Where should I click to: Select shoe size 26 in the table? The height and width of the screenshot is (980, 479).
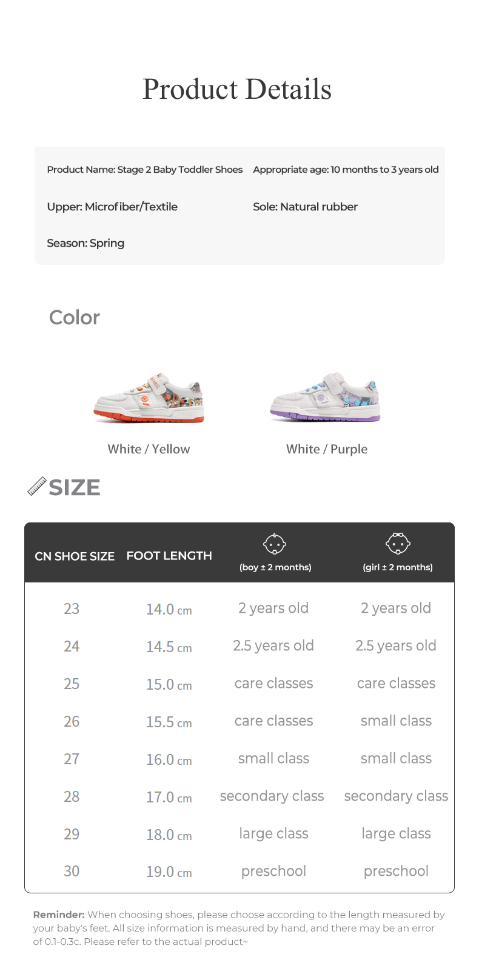pyautogui.click(x=72, y=721)
